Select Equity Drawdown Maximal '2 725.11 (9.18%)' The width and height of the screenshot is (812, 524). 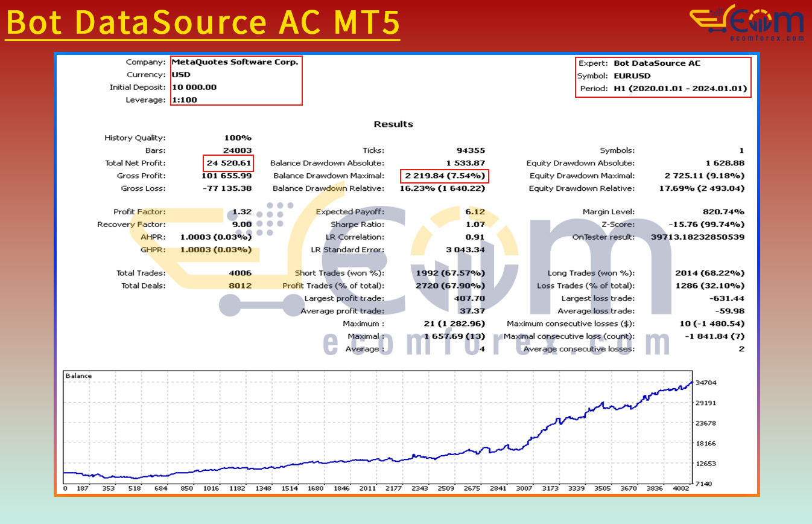(x=705, y=176)
